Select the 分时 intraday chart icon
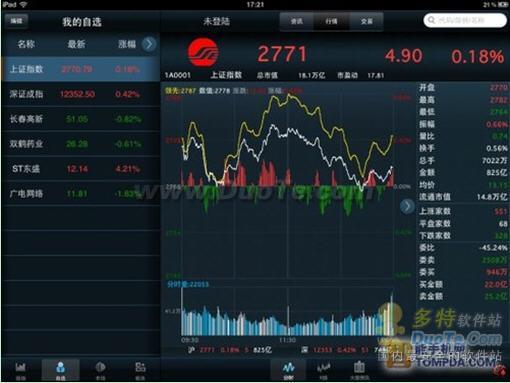Screen dimensions: 510x383 [288, 370]
